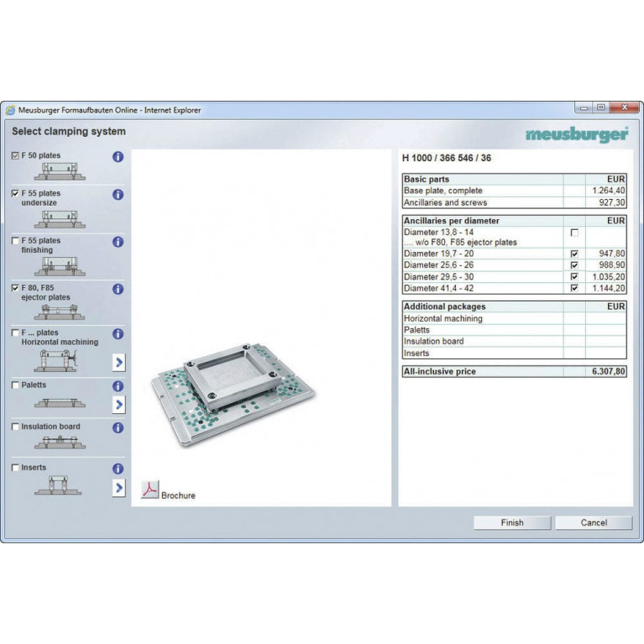The width and height of the screenshot is (644, 644).
Task: View info for Insulation board
Action: (x=118, y=428)
